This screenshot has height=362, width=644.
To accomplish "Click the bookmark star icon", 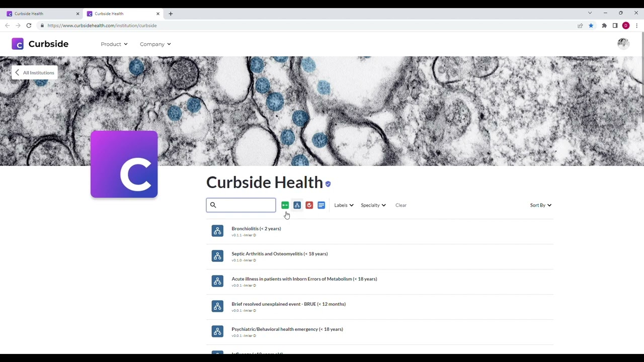I will (591, 26).
